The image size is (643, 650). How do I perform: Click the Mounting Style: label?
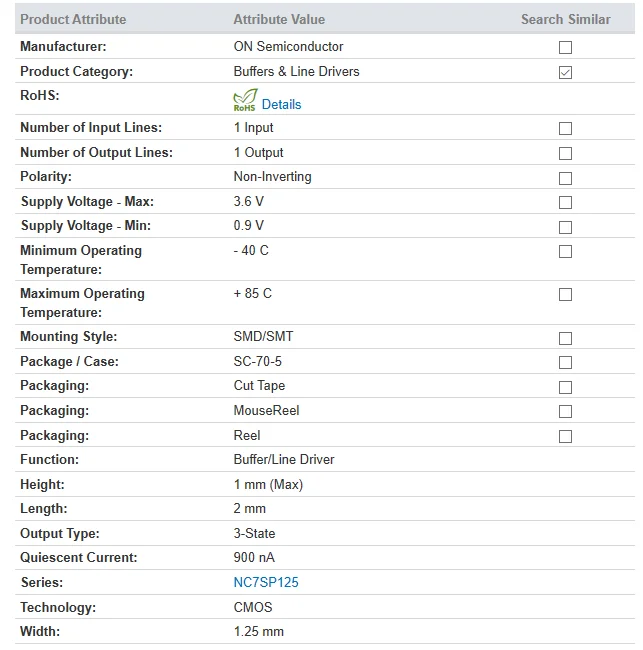tap(68, 336)
